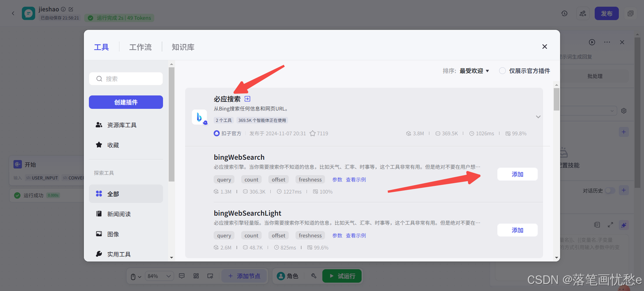Open the info icon beside jieshao
Viewport: 644px width, 291px height.
(x=63, y=9)
